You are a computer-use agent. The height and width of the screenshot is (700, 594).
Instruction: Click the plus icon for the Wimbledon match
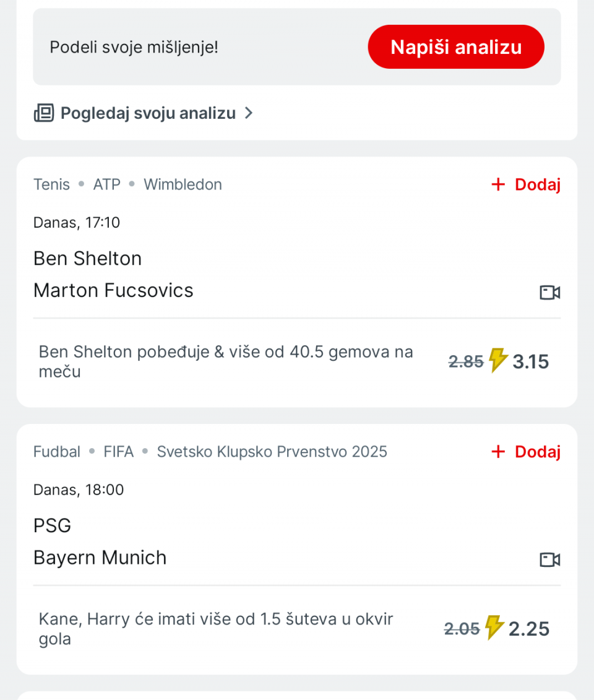[498, 184]
